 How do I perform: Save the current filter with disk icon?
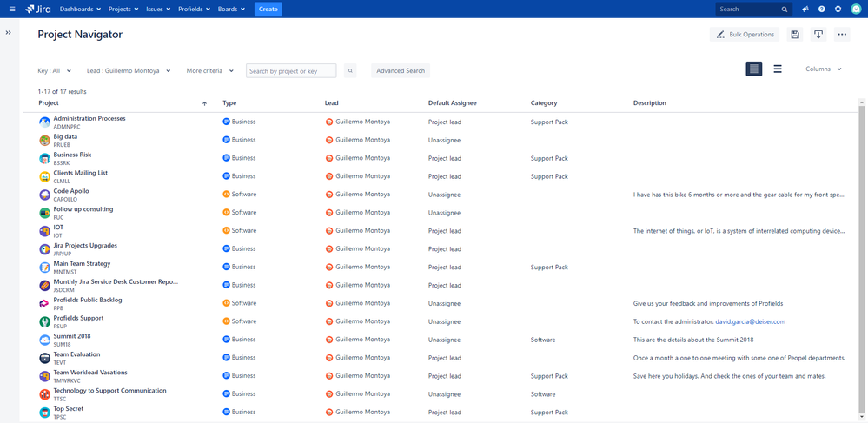(x=795, y=35)
